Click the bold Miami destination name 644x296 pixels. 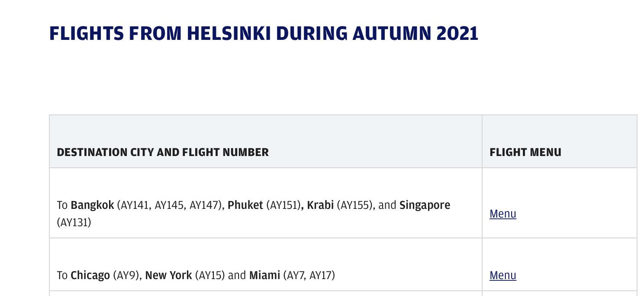[x=264, y=275]
